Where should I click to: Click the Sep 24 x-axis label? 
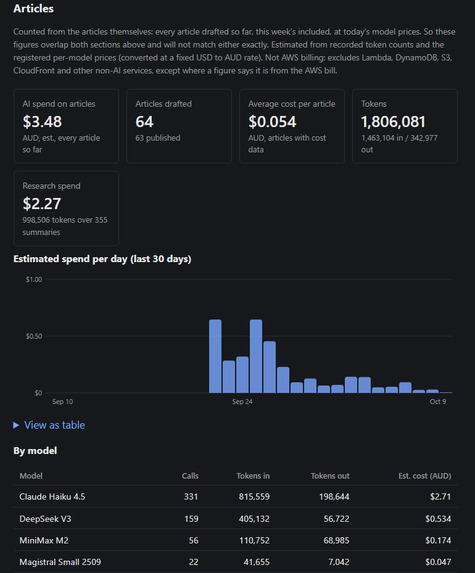tap(242, 402)
